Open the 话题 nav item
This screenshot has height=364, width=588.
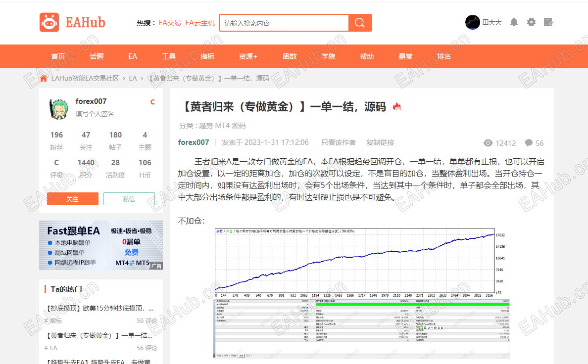pyautogui.click(x=97, y=56)
